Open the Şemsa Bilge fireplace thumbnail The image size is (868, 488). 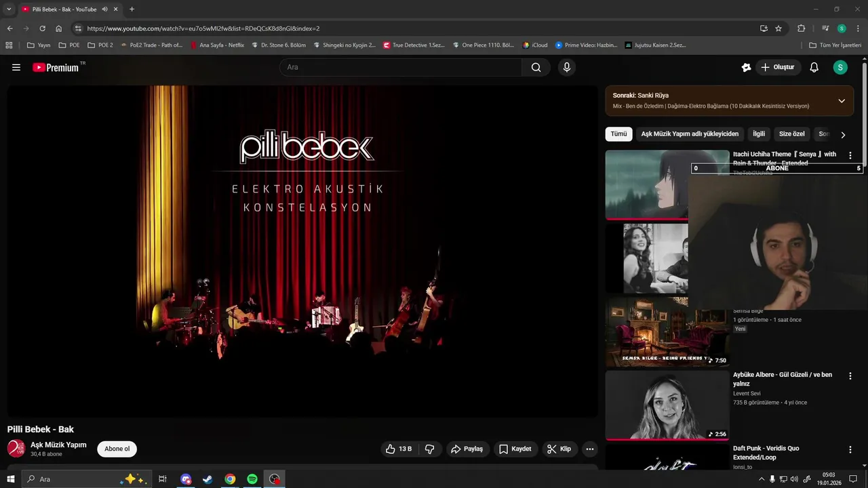[x=667, y=332]
